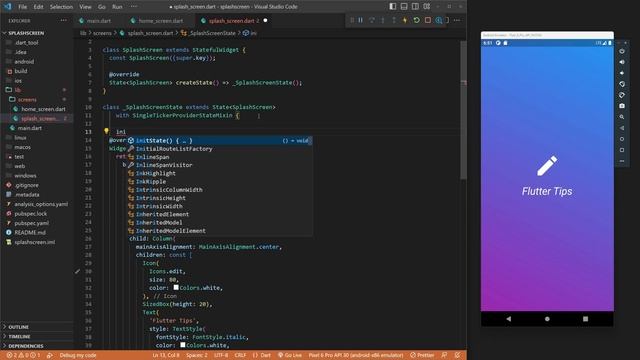The height and width of the screenshot is (360, 640).
Task: Tap Android recents button on phone
Action: 585,319
